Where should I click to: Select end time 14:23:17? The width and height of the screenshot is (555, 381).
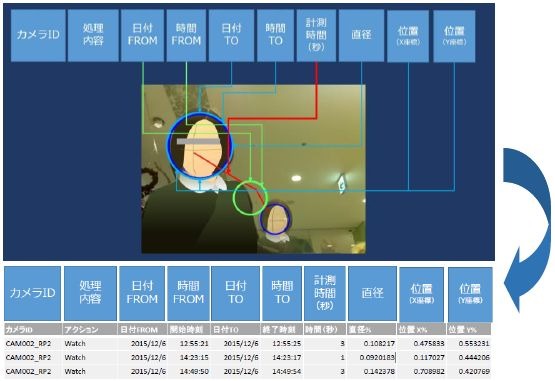(287, 358)
